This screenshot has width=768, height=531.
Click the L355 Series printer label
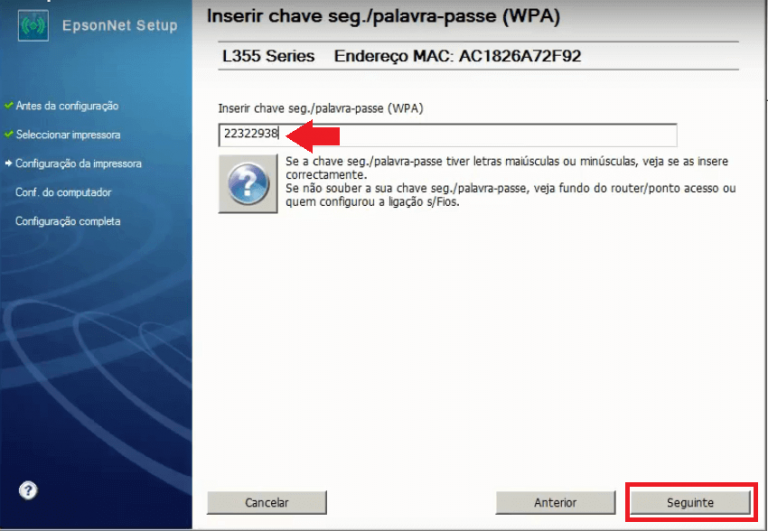tap(268, 56)
